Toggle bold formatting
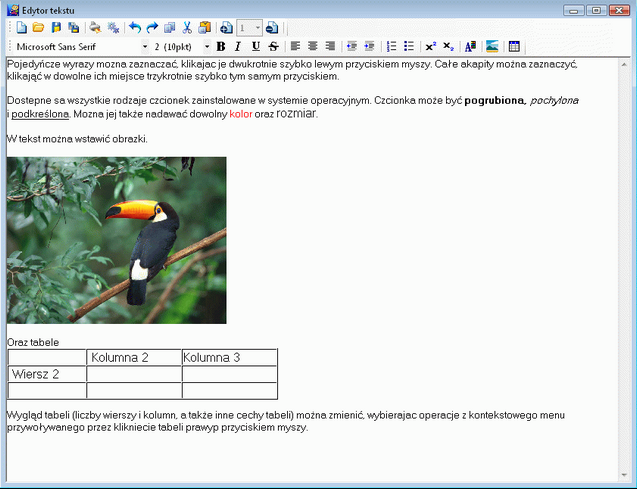Screen dimensions: 637x489 (221, 47)
